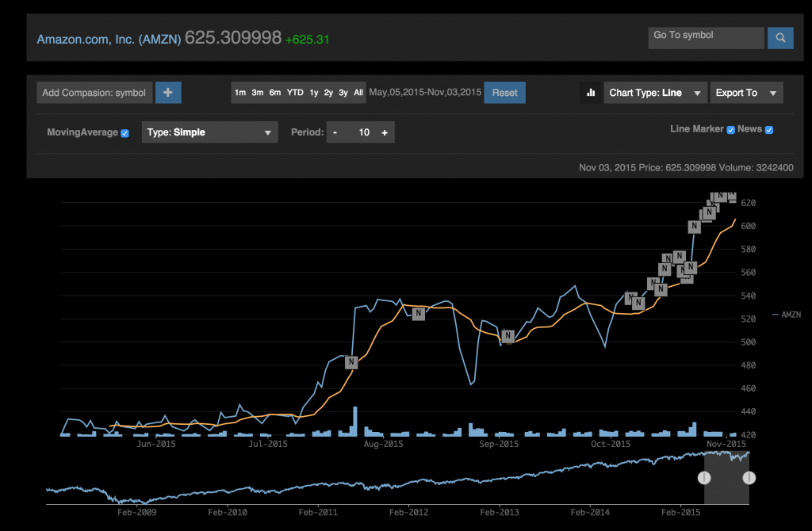812x531 pixels.
Task: Show the All time range
Action: 358,93
